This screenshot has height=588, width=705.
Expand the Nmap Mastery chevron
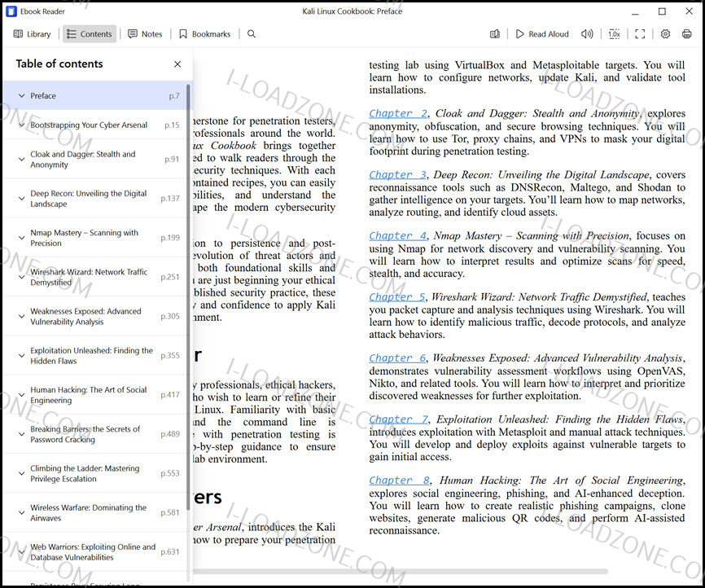click(x=21, y=238)
